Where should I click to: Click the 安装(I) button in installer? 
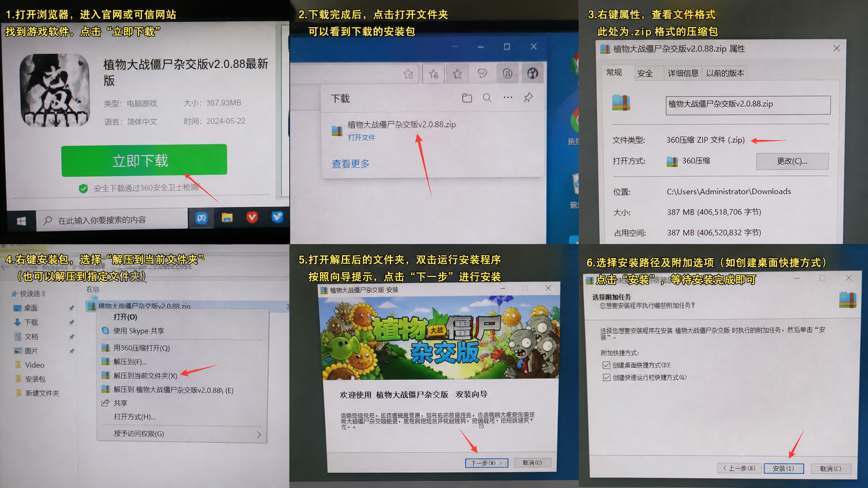click(783, 469)
